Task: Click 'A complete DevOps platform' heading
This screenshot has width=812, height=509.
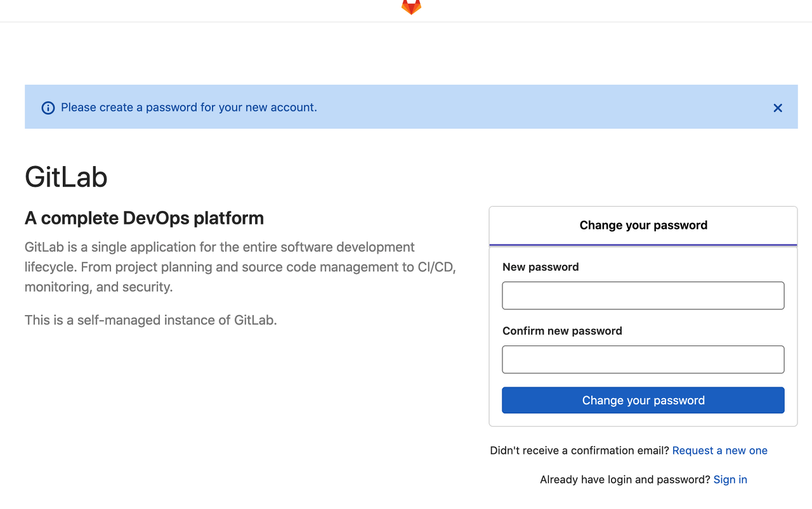Action: [144, 218]
